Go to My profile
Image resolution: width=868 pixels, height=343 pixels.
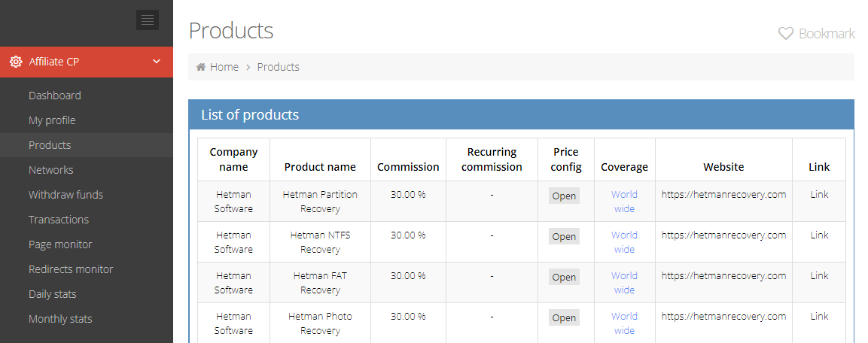(52, 120)
